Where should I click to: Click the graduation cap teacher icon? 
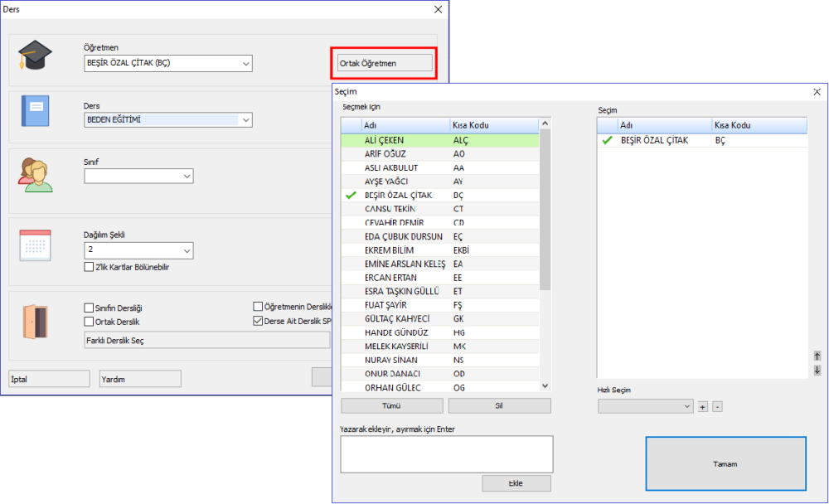point(35,55)
